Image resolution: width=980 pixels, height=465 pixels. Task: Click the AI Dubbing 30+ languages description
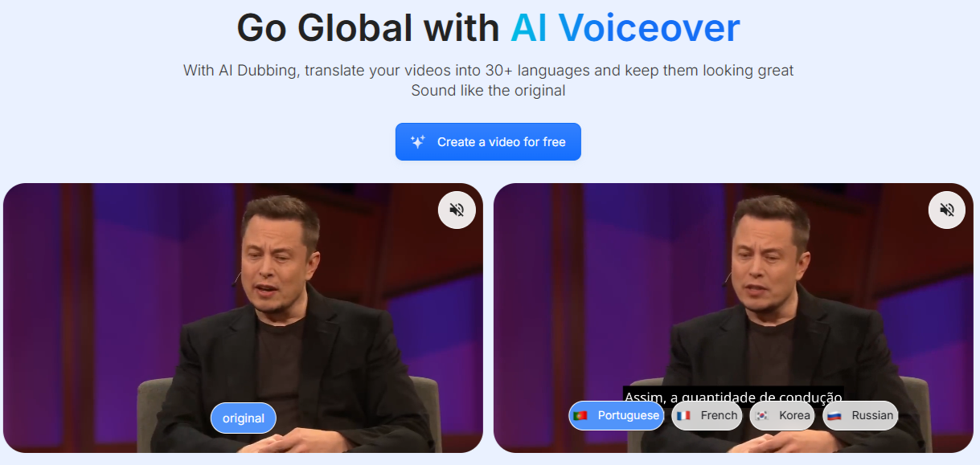[488, 71]
